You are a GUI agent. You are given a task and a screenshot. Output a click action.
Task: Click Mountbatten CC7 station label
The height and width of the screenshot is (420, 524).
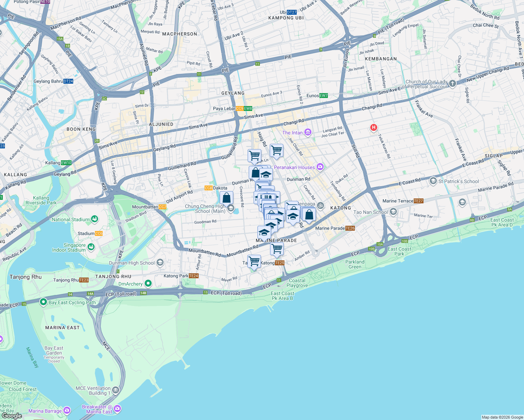click(149, 207)
